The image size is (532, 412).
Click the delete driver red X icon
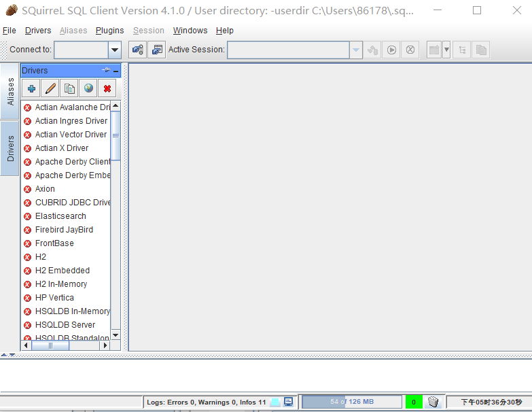click(x=107, y=88)
